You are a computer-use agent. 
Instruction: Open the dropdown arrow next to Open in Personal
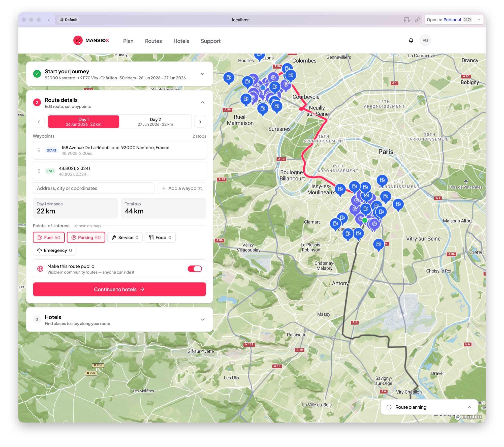pos(479,20)
